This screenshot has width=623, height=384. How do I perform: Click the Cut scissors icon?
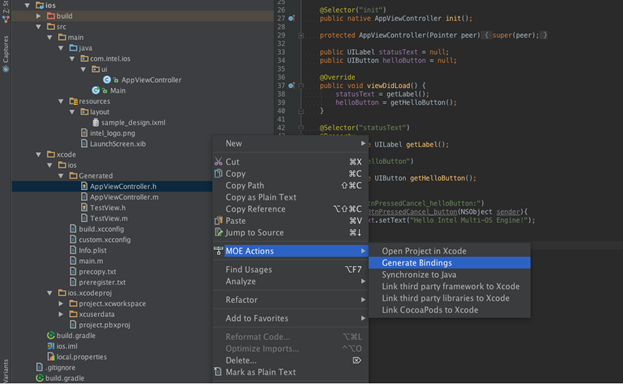[x=219, y=162]
